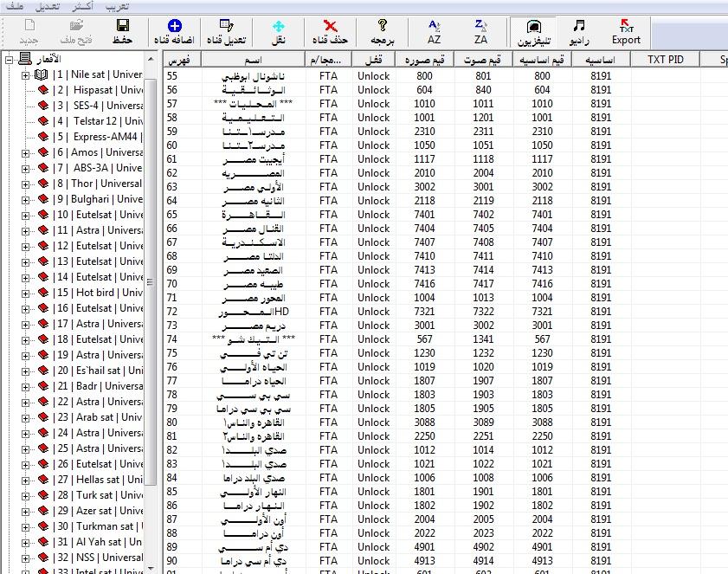Click the red book icon beside ABS-3A
Image resolution: width=728 pixels, height=574 pixels.
[x=43, y=168]
